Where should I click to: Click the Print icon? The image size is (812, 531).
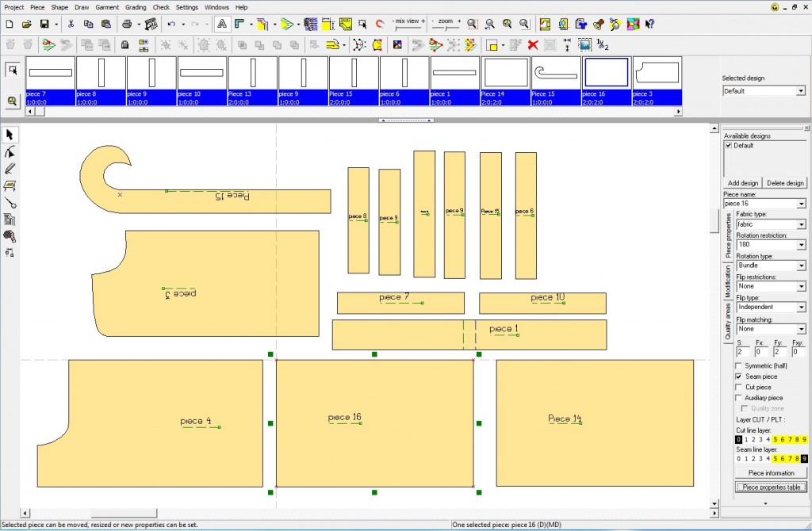tap(127, 25)
